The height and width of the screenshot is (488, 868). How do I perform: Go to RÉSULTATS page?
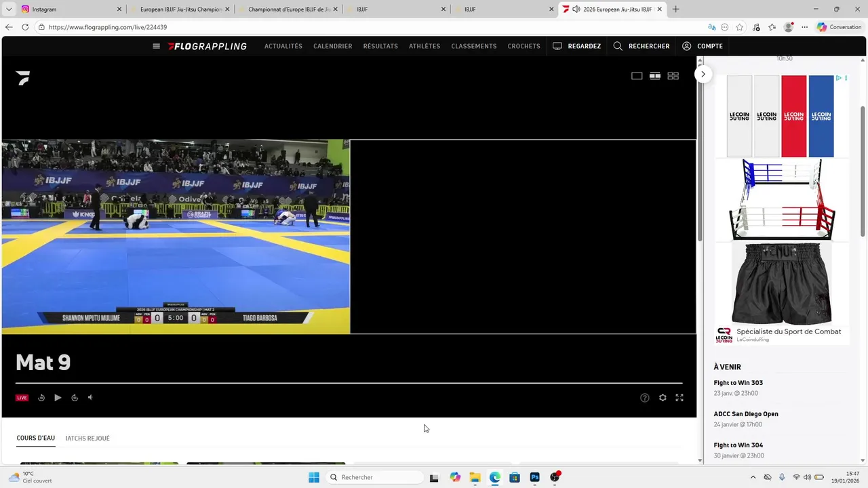coord(380,46)
